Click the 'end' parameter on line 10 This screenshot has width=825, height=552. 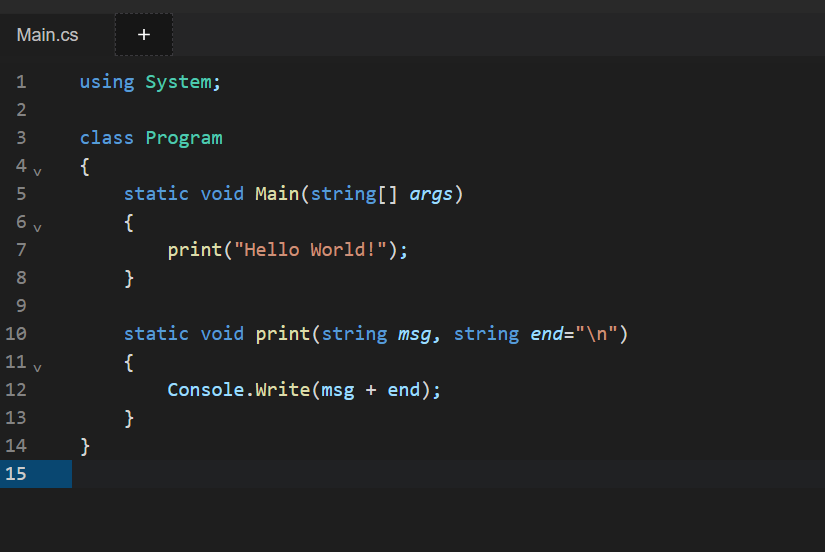click(547, 334)
